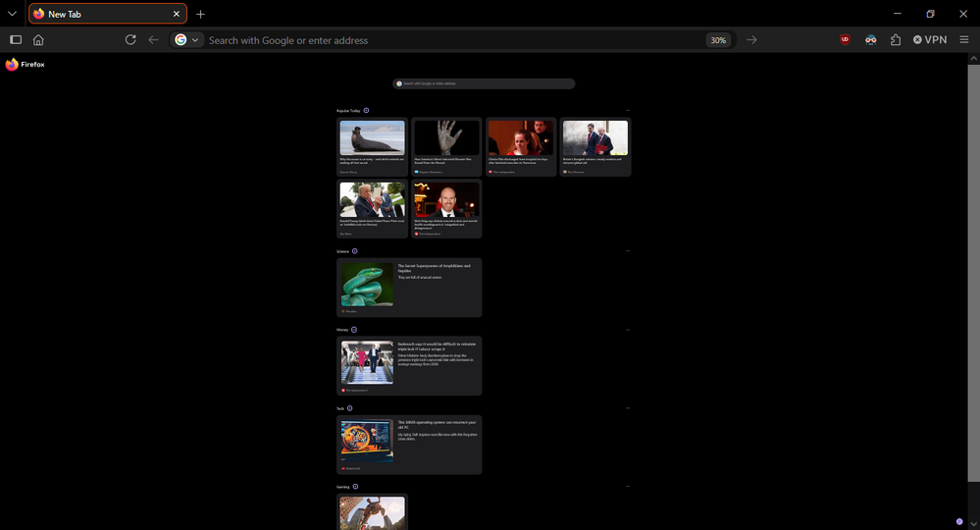Open Badenoch triple lock headline
The height and width of the screenshot is (530, 980).
coord(437,346)
